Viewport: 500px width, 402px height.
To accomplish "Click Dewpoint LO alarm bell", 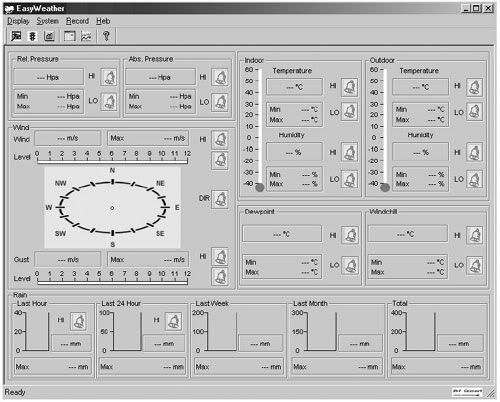I will coord(350,265).
